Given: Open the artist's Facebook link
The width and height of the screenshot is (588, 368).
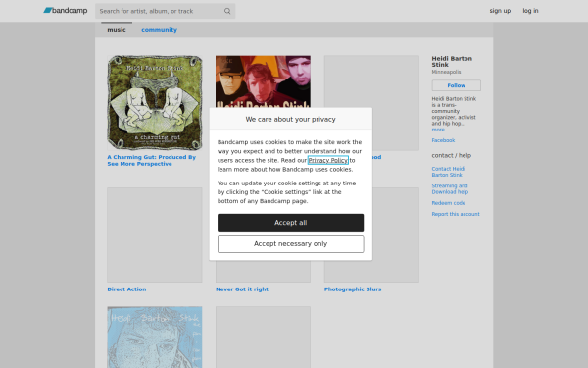Looking at the screenshot, I should (x=443, y=140).
